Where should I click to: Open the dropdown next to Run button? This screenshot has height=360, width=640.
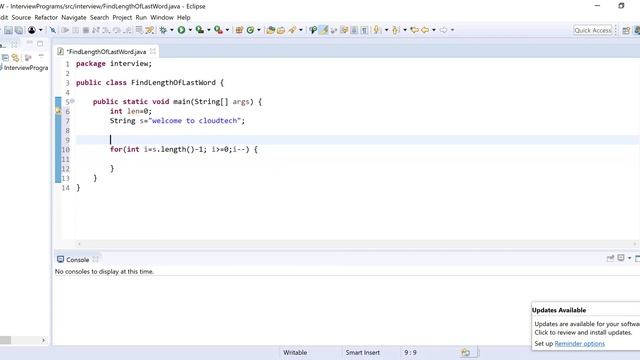(190, 30)
